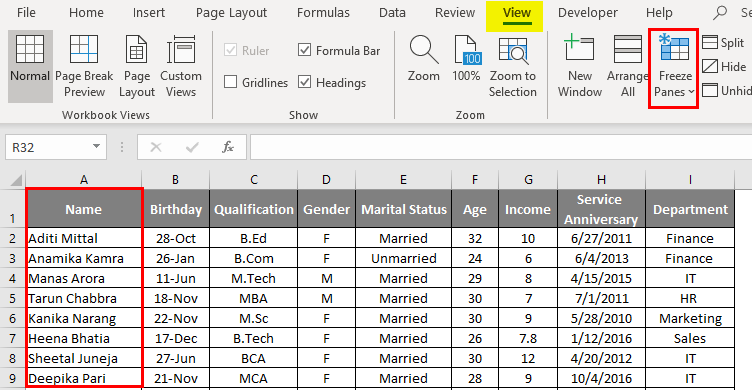Open the Review tab
The image size is (752, 390).
(x=455, y=12)
